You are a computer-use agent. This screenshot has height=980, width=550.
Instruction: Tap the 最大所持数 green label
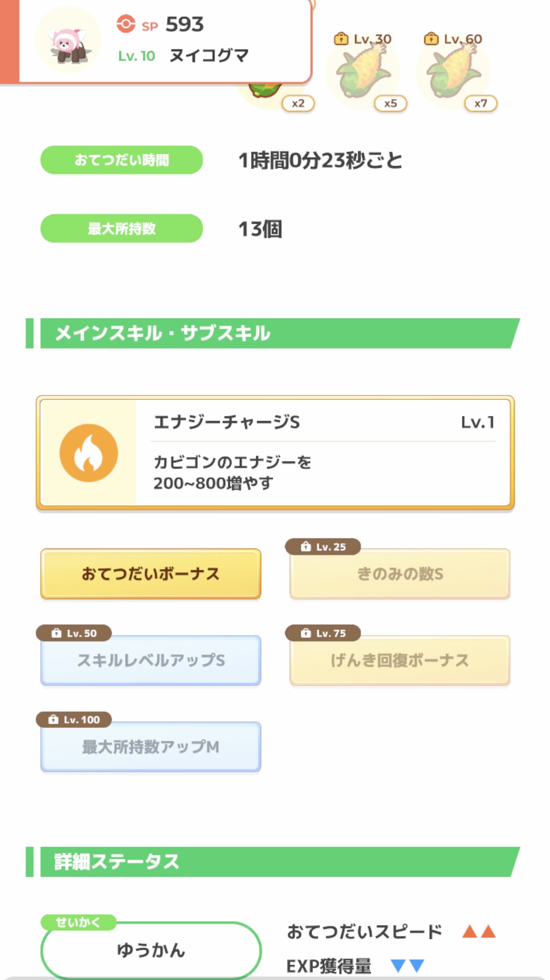[122, 228]
